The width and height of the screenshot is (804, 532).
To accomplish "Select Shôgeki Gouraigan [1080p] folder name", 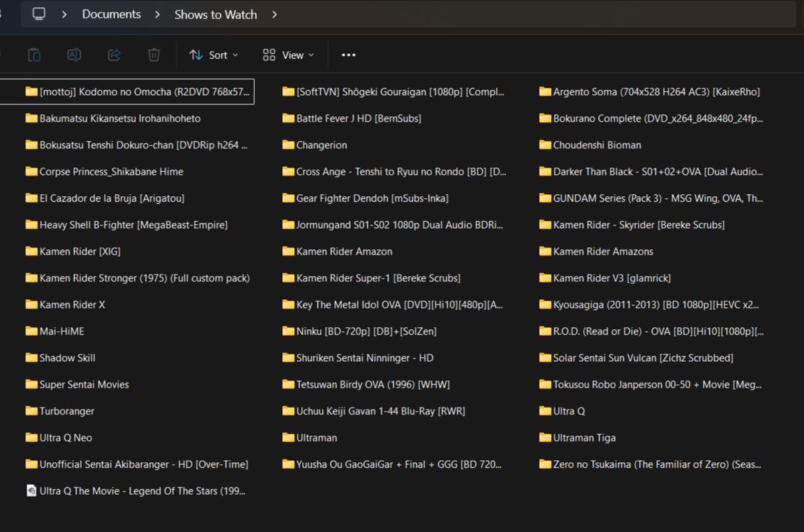I will coord(400,92).
